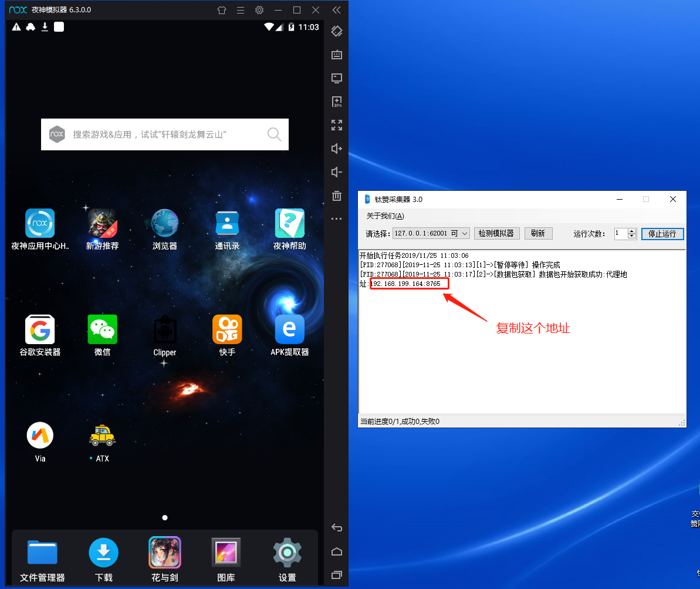Open the 微信 WeChat app
The width and height of the screenshot is (700, 589).
click(x=102, y=329)
